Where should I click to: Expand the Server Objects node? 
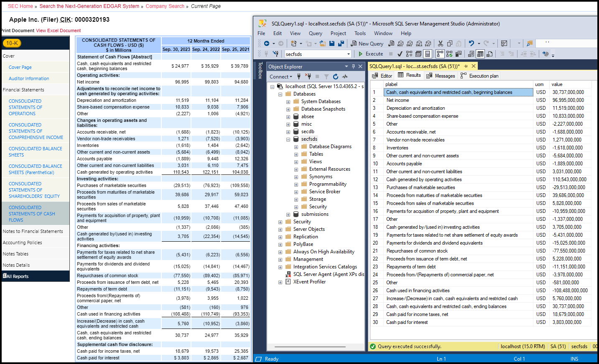coord(280,230)
